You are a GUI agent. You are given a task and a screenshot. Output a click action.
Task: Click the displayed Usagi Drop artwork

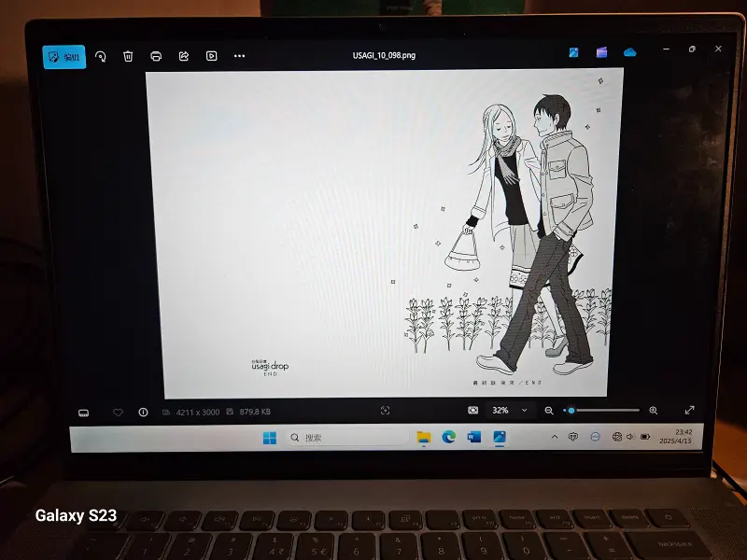[x=385, y=233]
